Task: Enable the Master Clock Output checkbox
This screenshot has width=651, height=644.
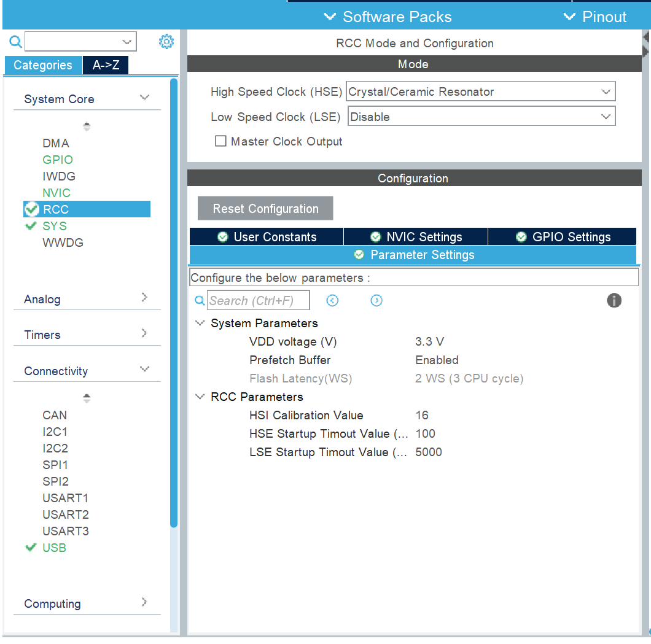Action: 221,141
